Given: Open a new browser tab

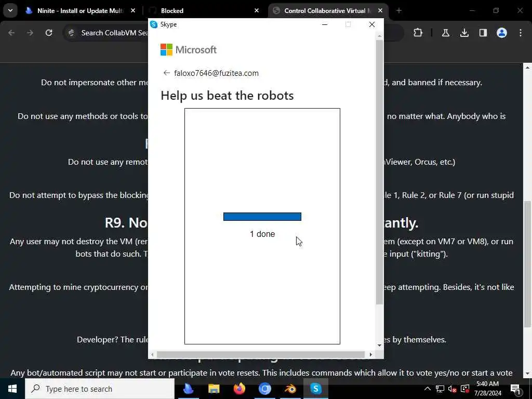Looking at the screenshot, I should pyautogui.click(x=398, y=11).
